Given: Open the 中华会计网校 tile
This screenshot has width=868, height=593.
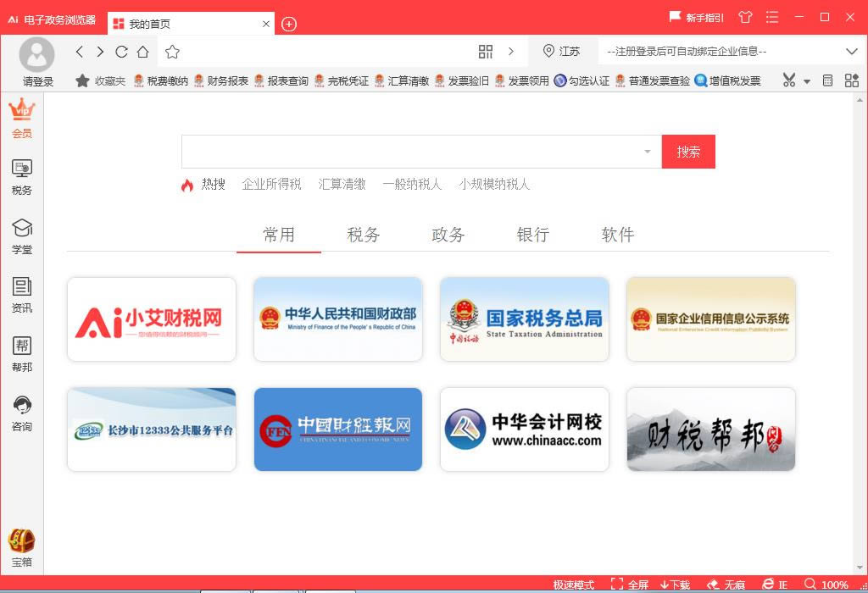Looking at the screenshot, I should (525, 430).
